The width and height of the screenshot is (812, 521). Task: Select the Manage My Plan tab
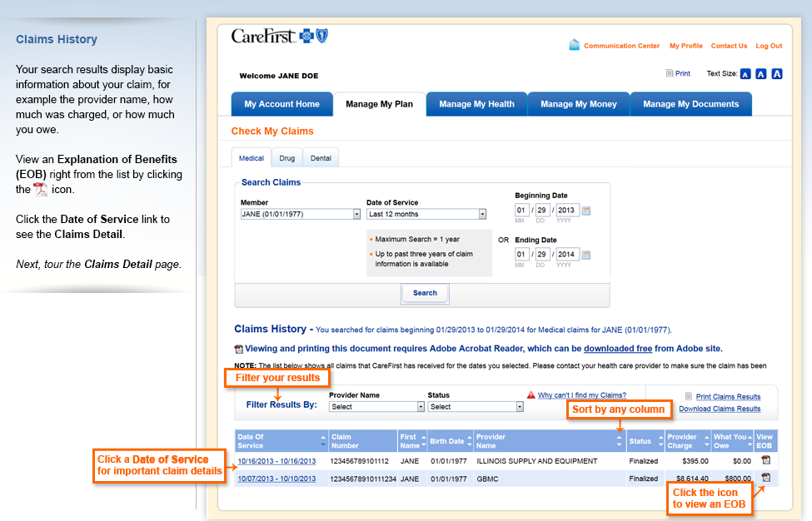click(379, 104)
